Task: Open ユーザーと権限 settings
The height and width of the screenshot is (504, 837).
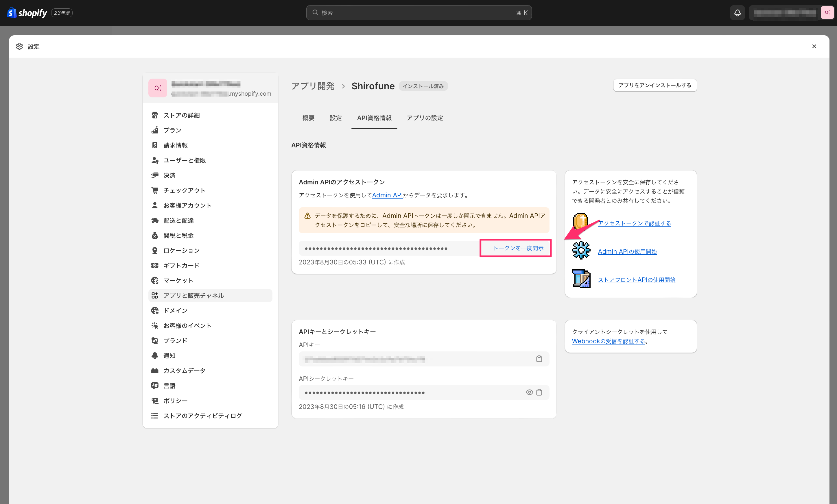Action: (210, 160)
